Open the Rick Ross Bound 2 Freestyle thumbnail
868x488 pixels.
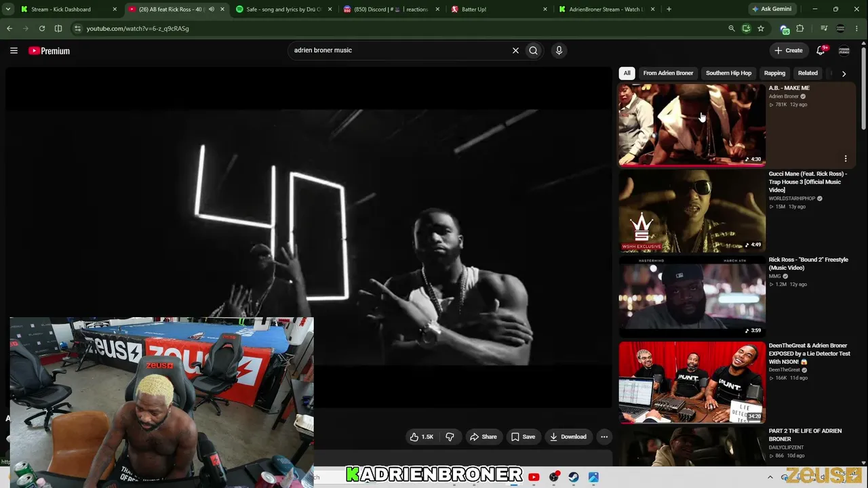pyautogui.click(x=692, y=296)
